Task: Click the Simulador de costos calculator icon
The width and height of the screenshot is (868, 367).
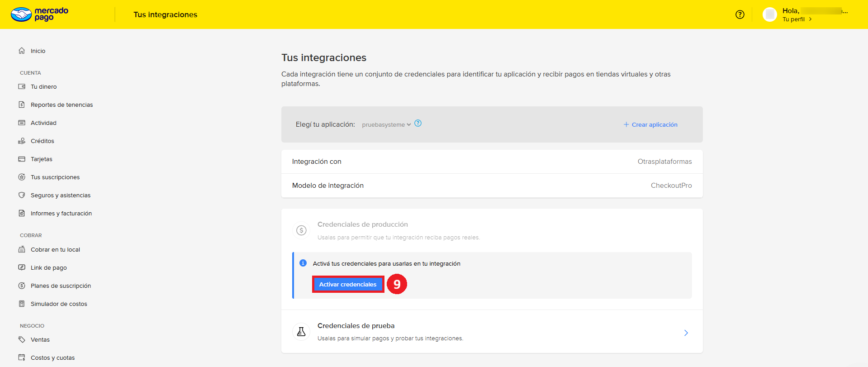Action: pos(22,304)
